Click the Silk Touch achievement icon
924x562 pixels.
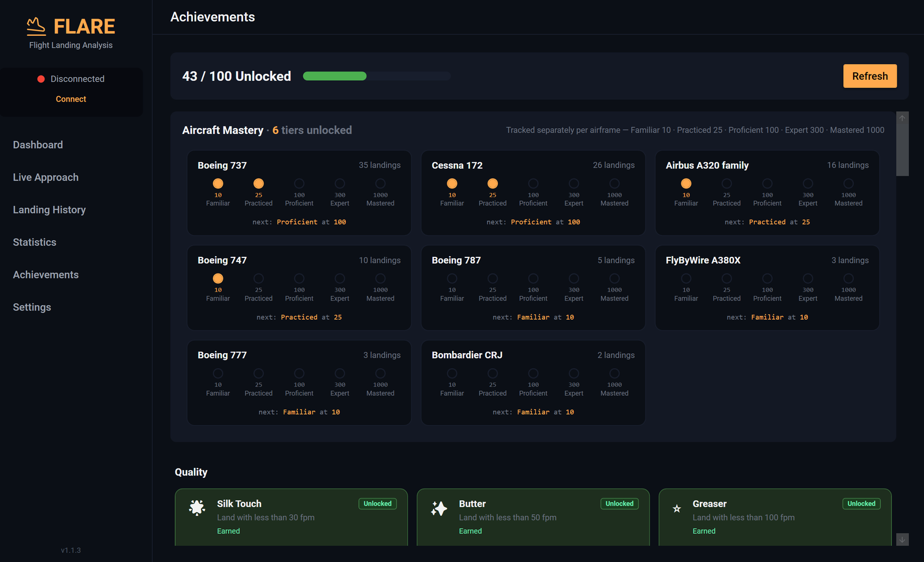(197, 507)
